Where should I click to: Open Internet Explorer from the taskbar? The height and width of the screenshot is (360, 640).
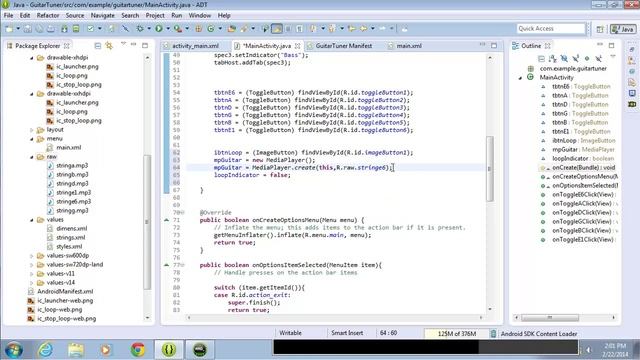click(45, 350)
